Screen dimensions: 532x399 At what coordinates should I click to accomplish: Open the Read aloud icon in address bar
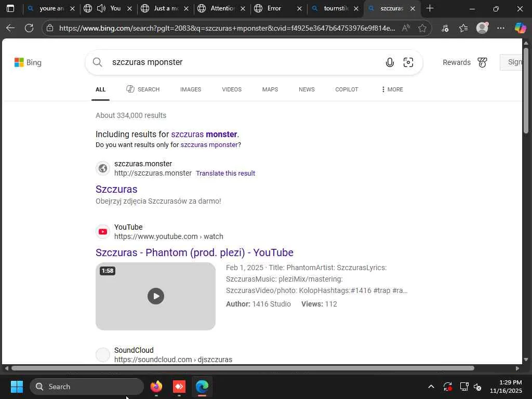point(406,28)
